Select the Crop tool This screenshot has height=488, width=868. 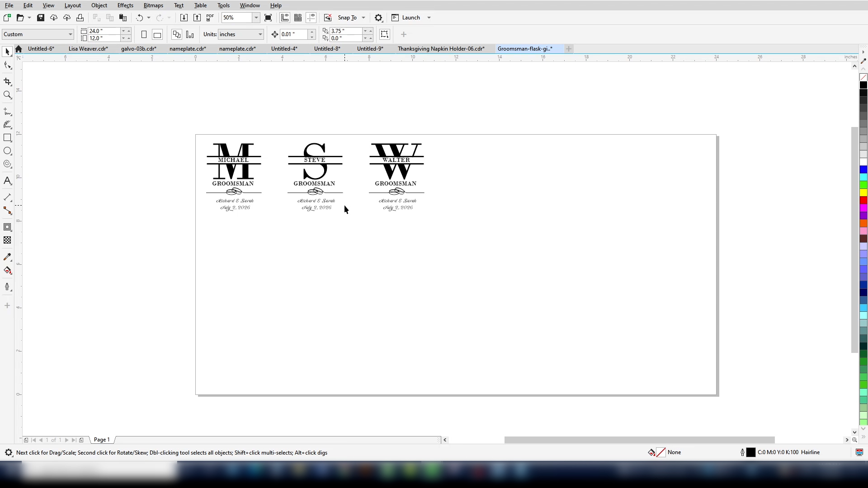(7, 82)
